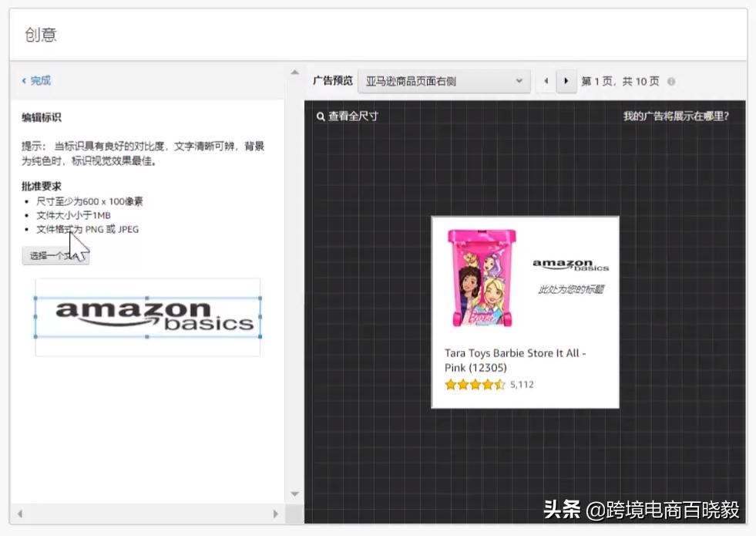
Task: Click the left panel scroll-down arrow
Action: click(x=294, y=494)
